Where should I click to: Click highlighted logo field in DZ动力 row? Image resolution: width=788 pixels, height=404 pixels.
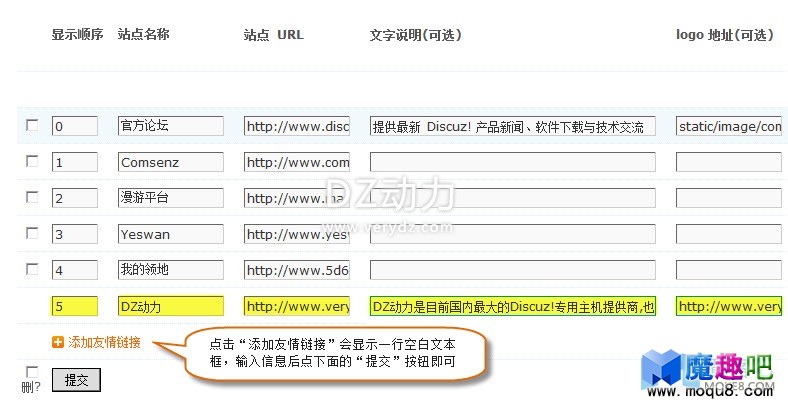pos(729,306)
